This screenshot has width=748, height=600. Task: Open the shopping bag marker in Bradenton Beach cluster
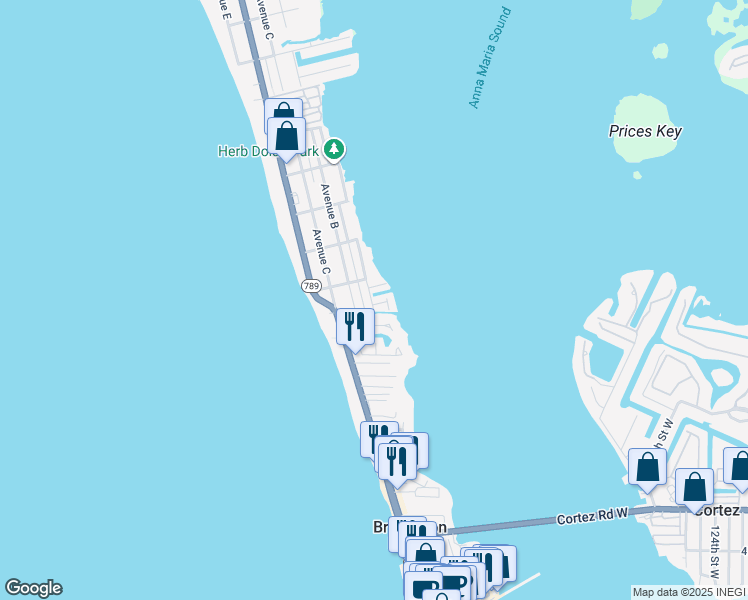(425, 553)
